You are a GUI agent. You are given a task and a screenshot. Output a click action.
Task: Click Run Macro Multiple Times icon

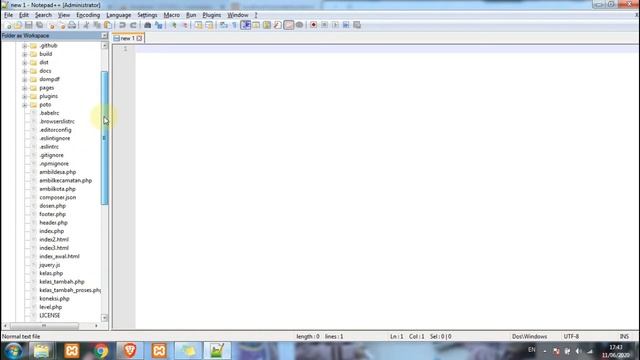346,25
